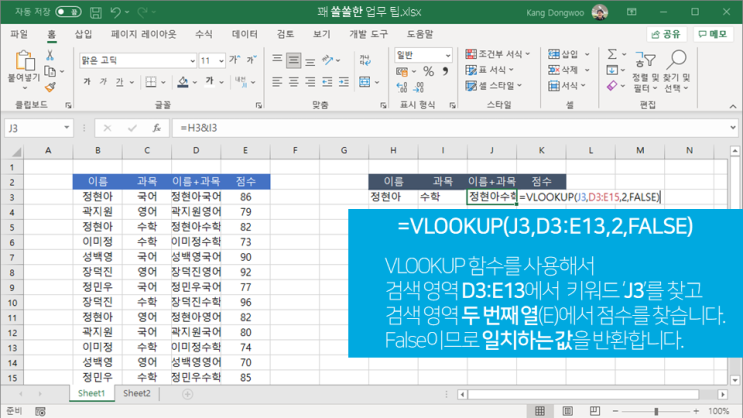Screen dimensions: 743x418
Task: Click the Format Painter brush icon
Action: [50, 87]
